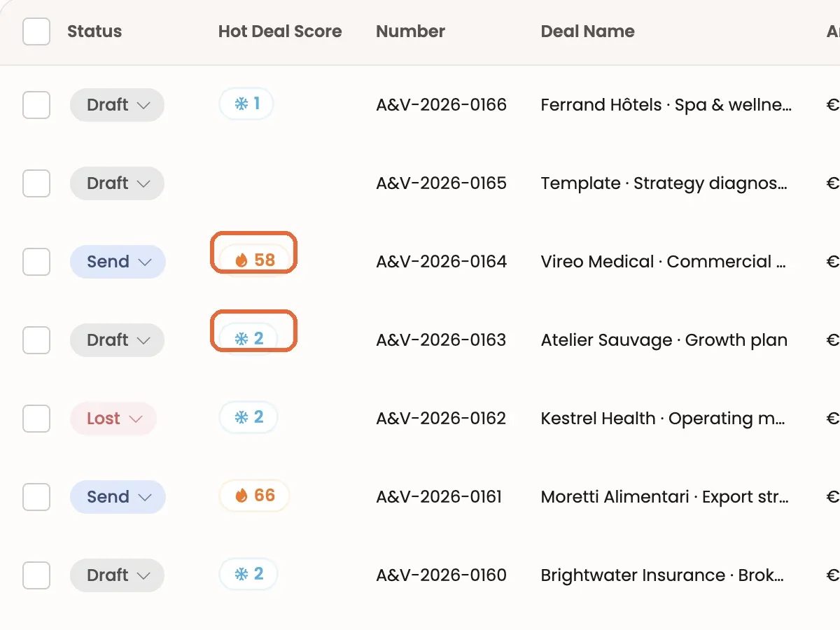Change the Draft status of Atelier Sauvage

point(117,340)
